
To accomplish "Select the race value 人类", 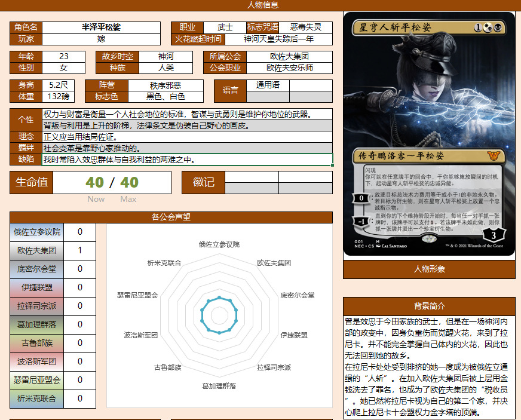I will pyautogui.click(x=166, y=68).
